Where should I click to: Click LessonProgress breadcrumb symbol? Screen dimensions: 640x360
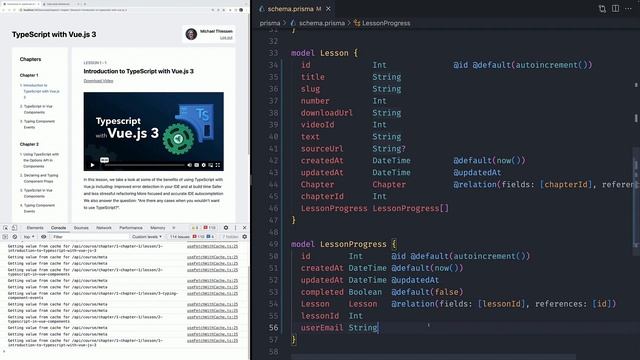click(x=386, y=23)
